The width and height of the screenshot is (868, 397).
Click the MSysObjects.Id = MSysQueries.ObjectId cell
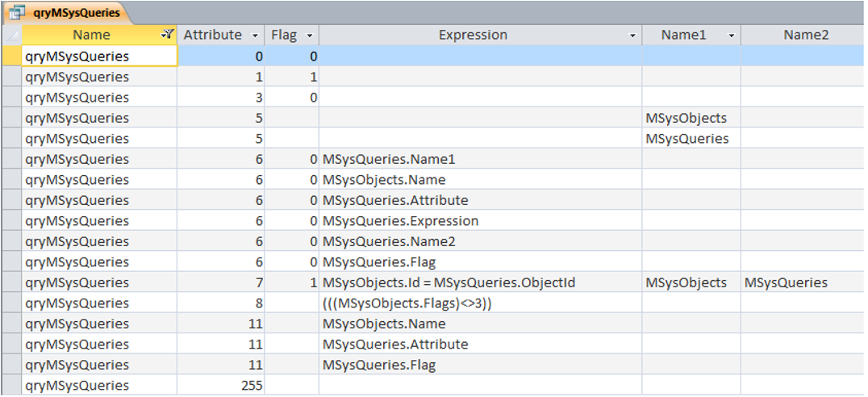(x=481, y=283)
